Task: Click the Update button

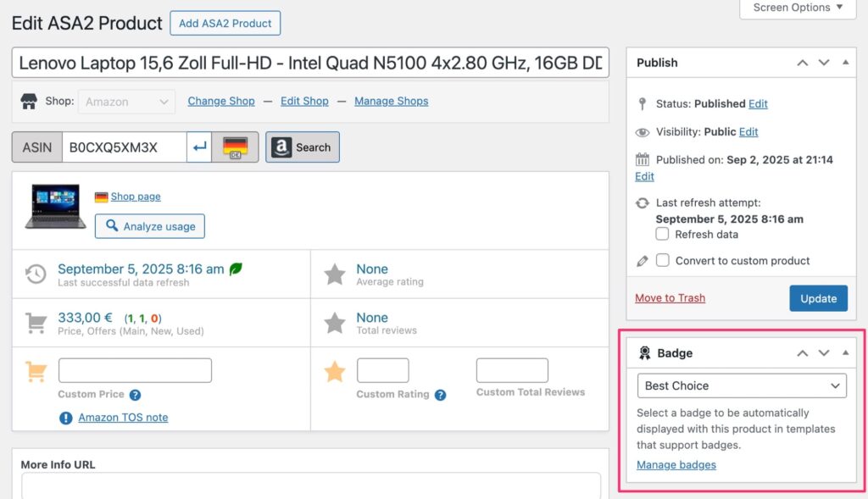Action: pos(818,298)
